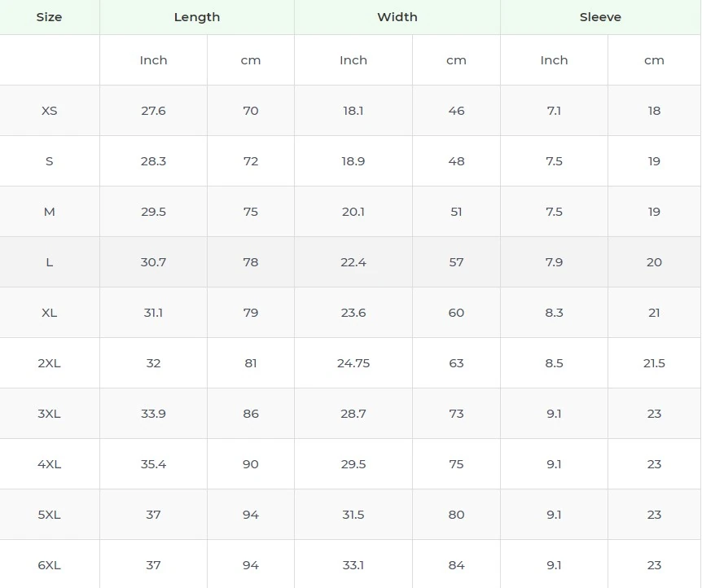Select the 6XL size row label

click(x=49, y=565)
